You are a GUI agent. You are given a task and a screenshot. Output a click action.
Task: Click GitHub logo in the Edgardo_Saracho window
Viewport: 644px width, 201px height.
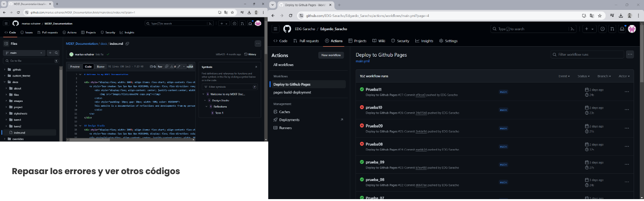tap(287, 29)
